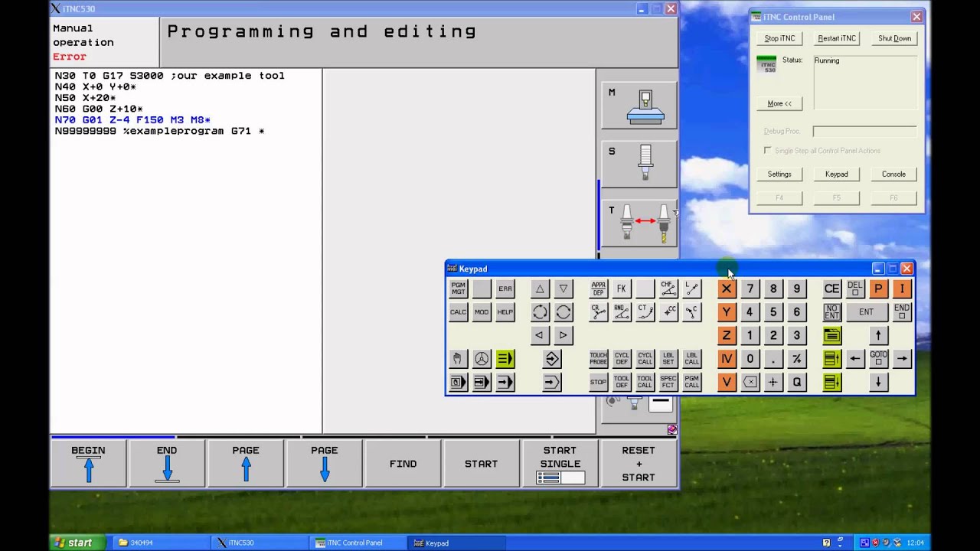Click the up arrow cursor key

click(x=879, y=335)
